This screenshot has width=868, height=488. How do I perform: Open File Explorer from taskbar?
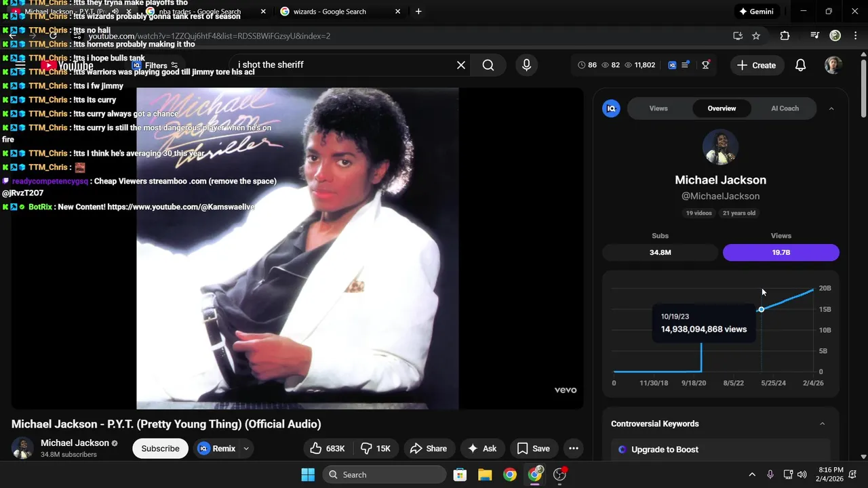(x=485, y=474)
